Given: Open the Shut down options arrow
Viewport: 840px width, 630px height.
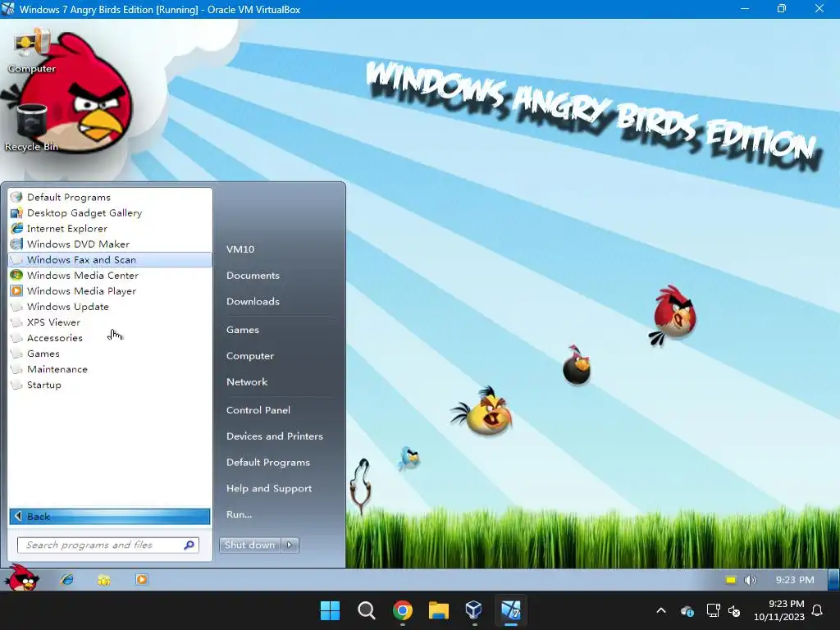Looking at the screenshot, I should coord(290,545).
